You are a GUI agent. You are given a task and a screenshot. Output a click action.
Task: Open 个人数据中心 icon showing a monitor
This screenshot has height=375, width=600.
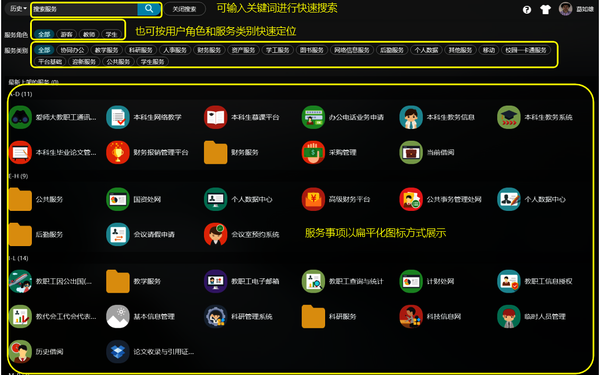216,199
